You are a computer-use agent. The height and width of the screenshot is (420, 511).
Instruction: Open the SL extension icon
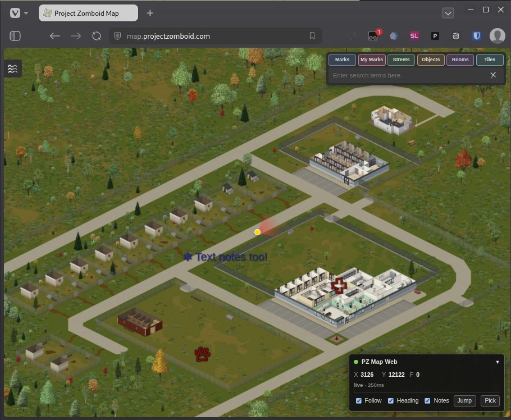click(414, 36)
